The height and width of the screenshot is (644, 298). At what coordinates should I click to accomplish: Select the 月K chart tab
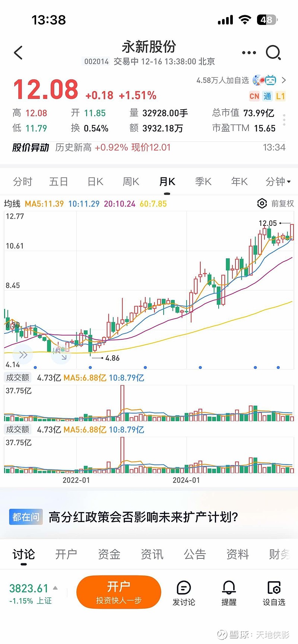[x=167, y=182]
